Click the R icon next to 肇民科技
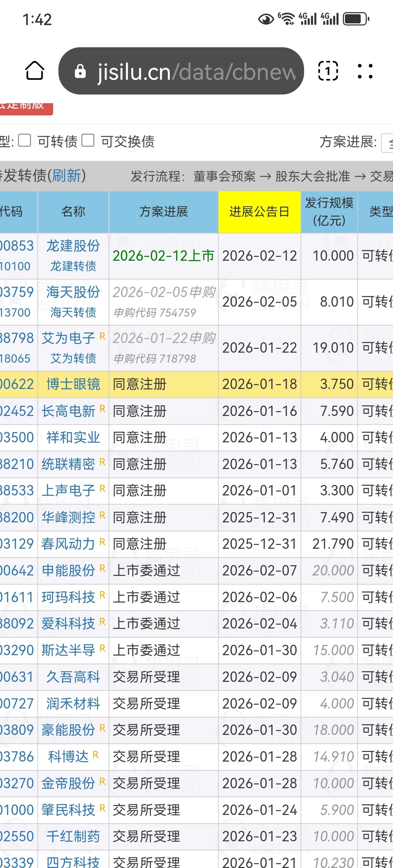The height and width of the screenshot is (868, 393). 103,808
